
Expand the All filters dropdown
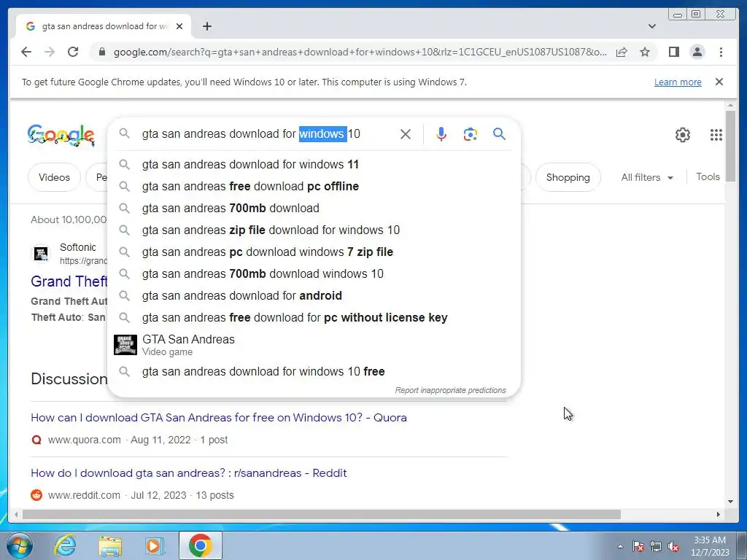(x=647, y=177)
